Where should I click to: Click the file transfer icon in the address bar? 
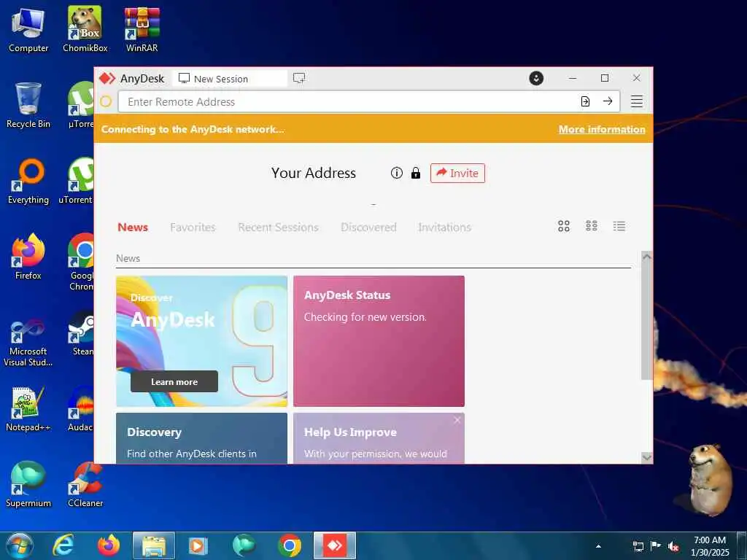click(x=585, y=101)
